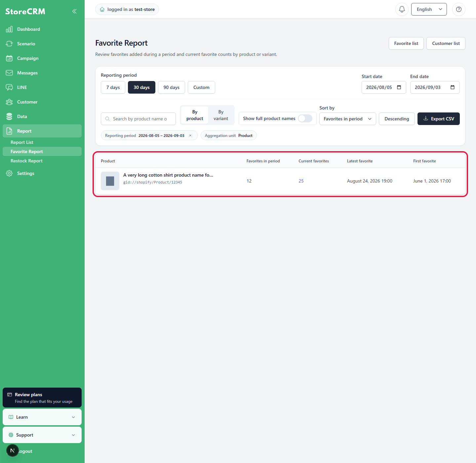Select the 7 days reporting period

tap(113, 87)
